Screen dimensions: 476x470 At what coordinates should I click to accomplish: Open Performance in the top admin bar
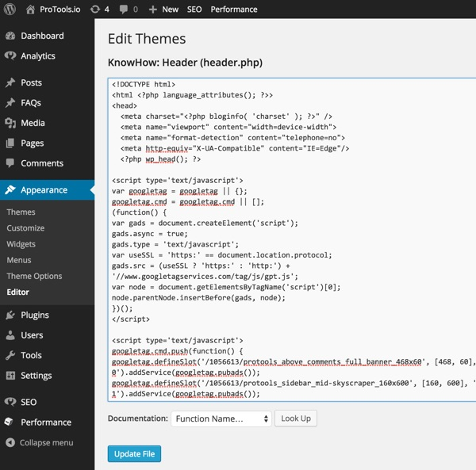tap(234, 10)
